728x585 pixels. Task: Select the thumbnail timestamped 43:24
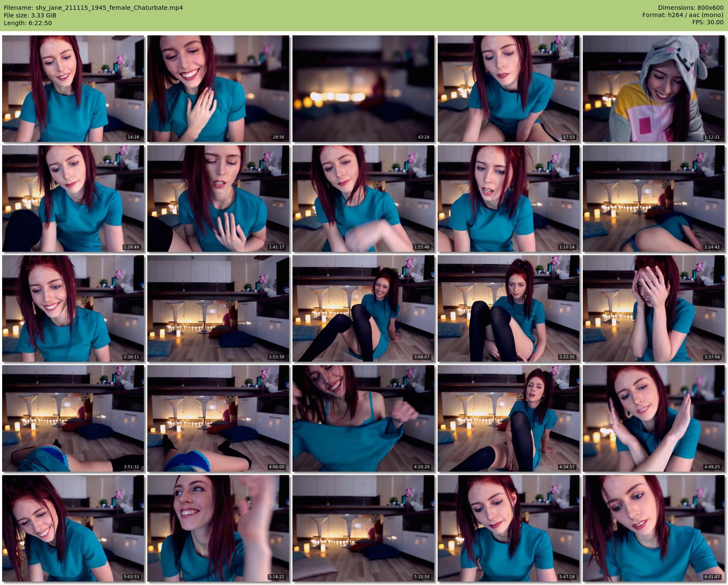point(363,89)
